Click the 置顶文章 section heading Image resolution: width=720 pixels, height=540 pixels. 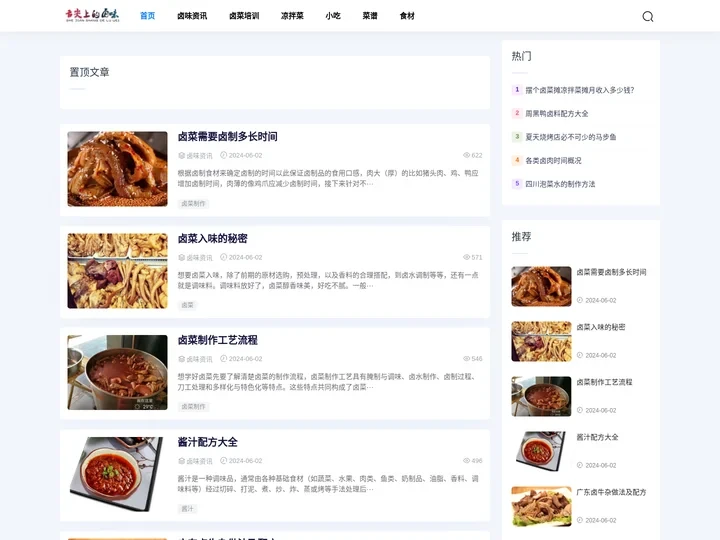point(90,72)
